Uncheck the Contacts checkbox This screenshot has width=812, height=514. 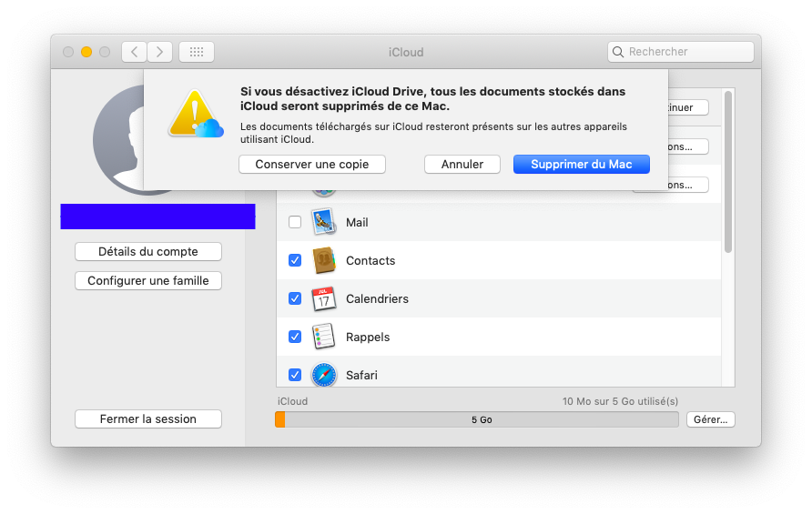pyautogui.click(x=295, y=260)
